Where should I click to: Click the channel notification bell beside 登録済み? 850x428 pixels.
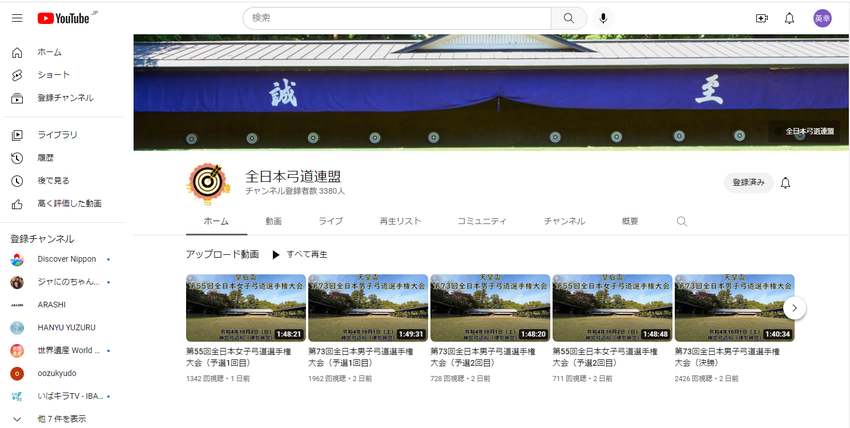[x=785, y=183]
